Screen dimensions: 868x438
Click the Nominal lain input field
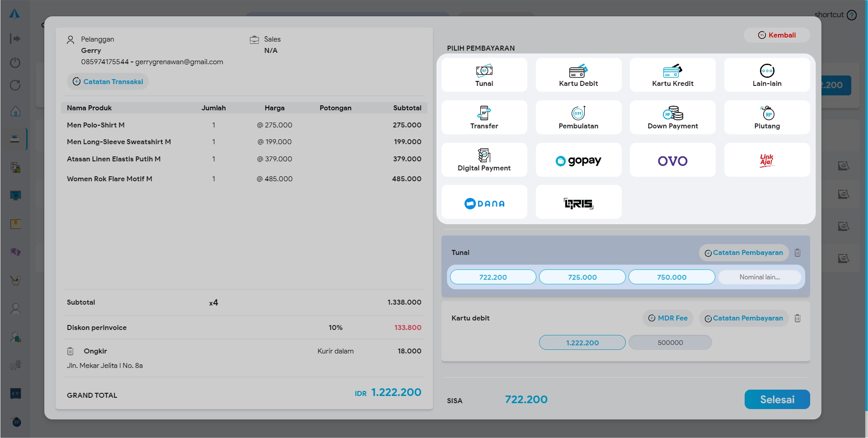coord(760,277)
